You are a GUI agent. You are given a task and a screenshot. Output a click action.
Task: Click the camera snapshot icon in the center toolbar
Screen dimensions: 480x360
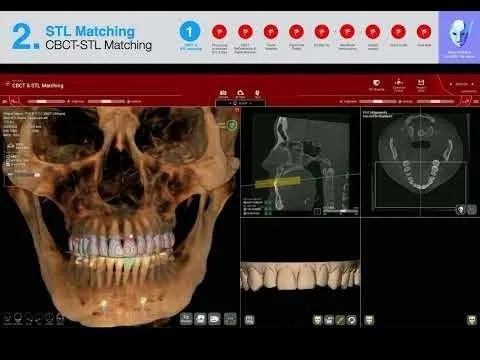coord(223,93)
